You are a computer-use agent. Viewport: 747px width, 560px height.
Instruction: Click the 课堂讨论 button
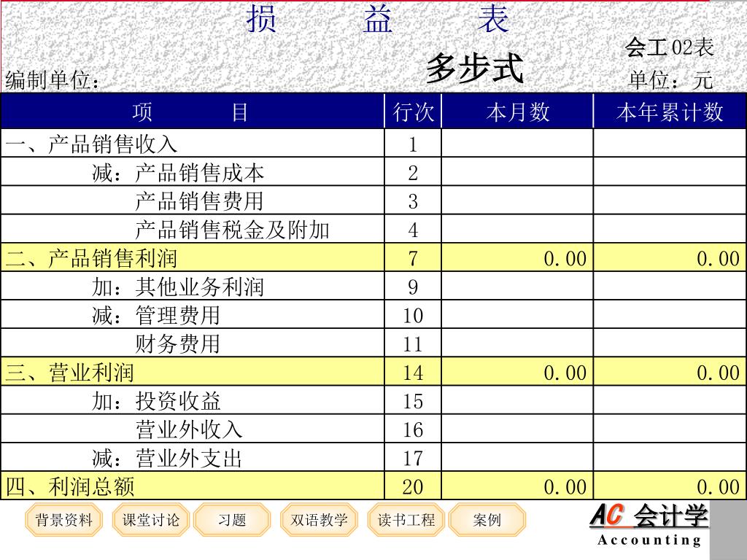point(151,519)
